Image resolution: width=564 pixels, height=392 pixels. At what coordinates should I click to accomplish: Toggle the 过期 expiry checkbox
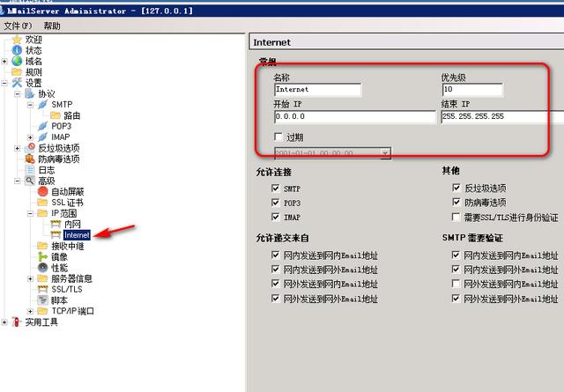tap(278, 137)
